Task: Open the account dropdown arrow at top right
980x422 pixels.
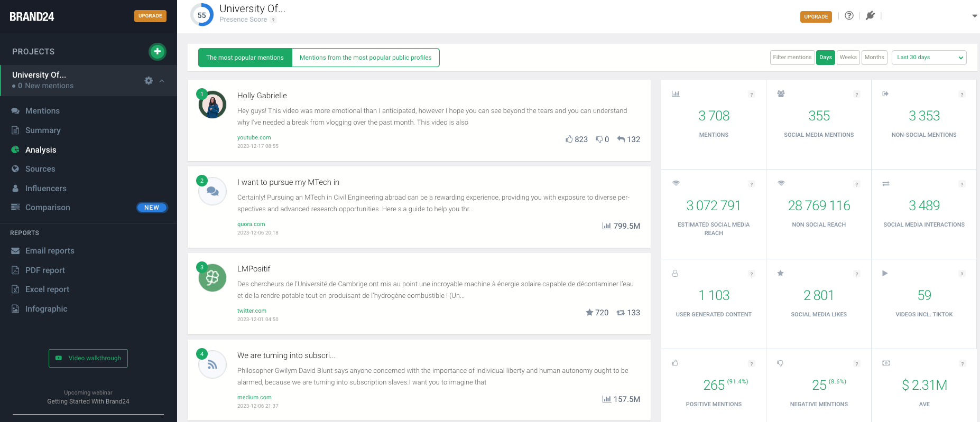Action: (975, 16)
